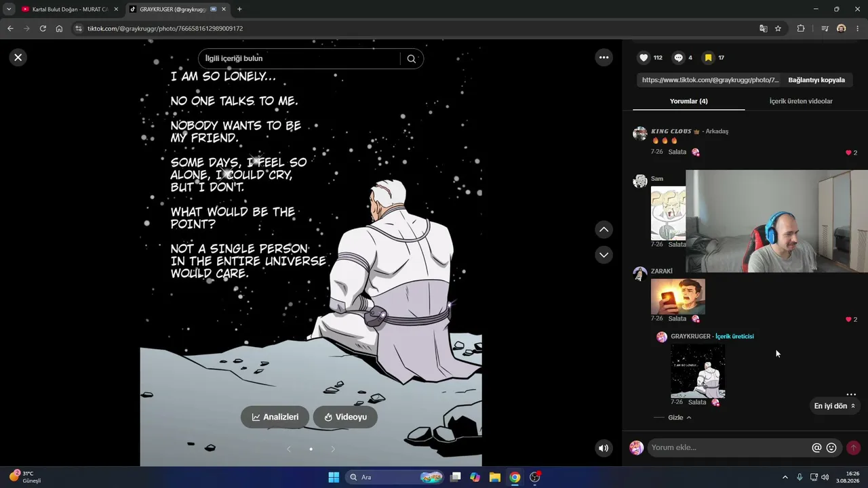Show previous photo slide arrow
The width and height of the screenshot is (868, 488).
tap(289, 449)
